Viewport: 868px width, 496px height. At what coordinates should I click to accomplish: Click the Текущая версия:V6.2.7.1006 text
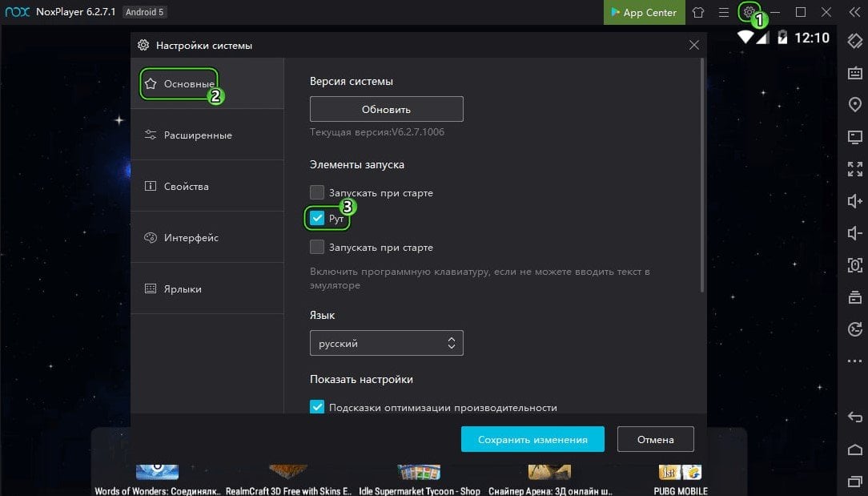click(377, 132)
